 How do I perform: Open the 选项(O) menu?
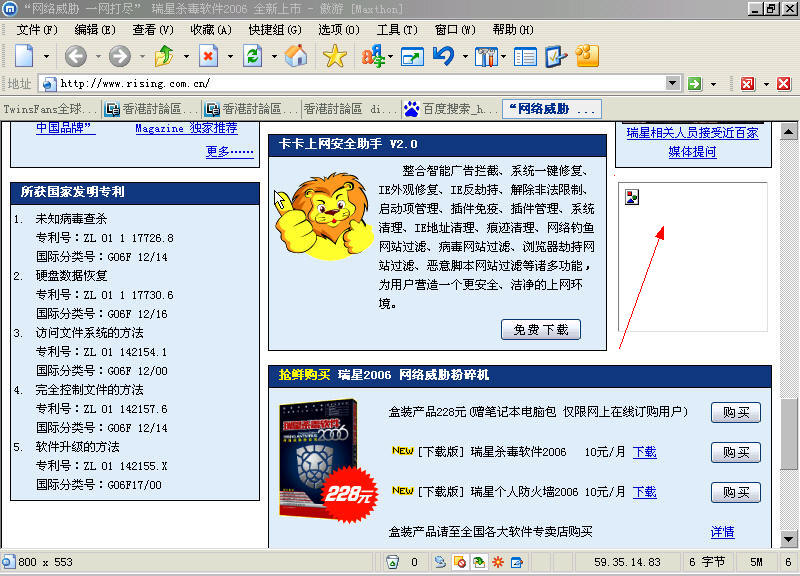coord(339,30)
